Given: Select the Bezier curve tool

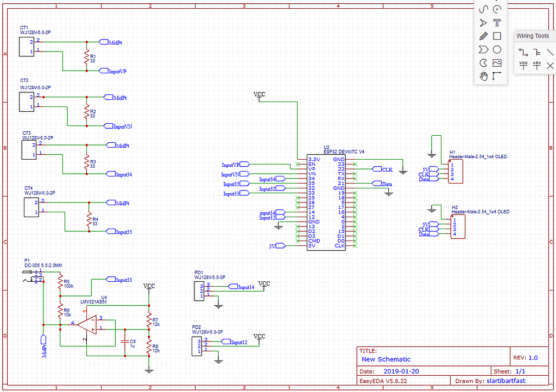Looking at the screenshot, I should tap(483, 9).
